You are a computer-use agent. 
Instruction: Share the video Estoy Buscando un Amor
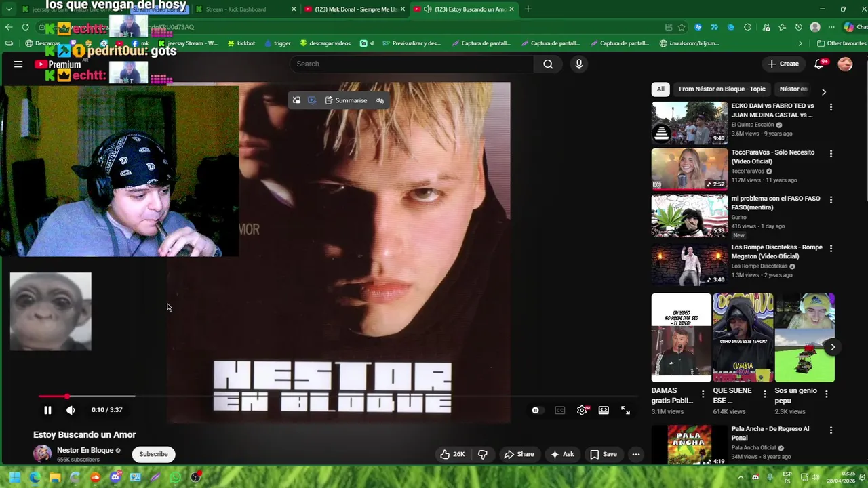pos(519,454)
